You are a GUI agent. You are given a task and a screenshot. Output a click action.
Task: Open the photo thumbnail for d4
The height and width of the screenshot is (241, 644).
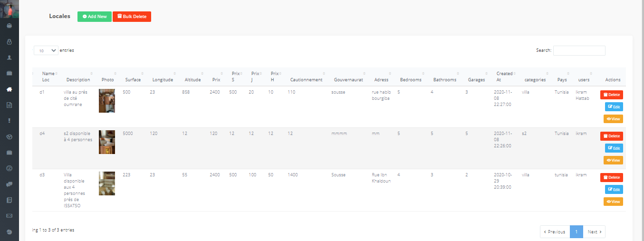tap(107, 142)
